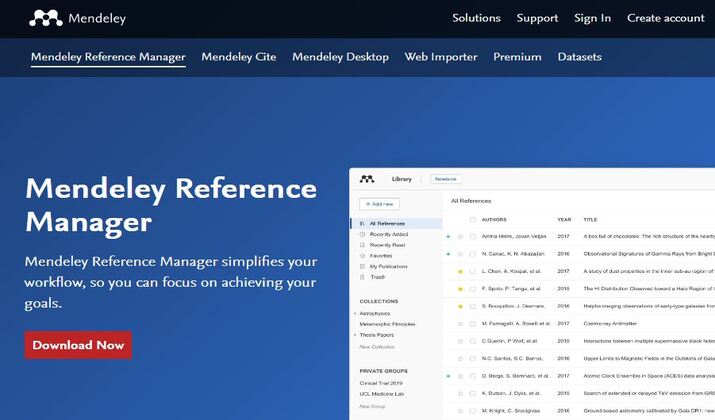Star the N.C. Santos, S.C. Barros reference

click(460, 359)
